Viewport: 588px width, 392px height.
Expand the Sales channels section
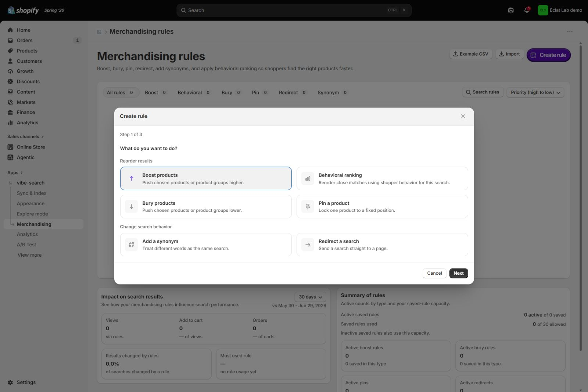25,136
